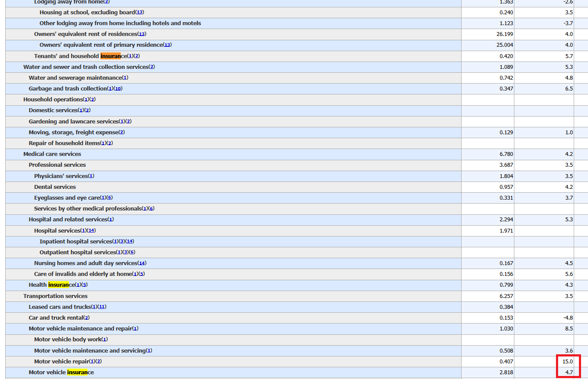588x379 pixels.
Task: Open footnote 6 on Outpatient hospital services
Action: (x=132, y=252)
